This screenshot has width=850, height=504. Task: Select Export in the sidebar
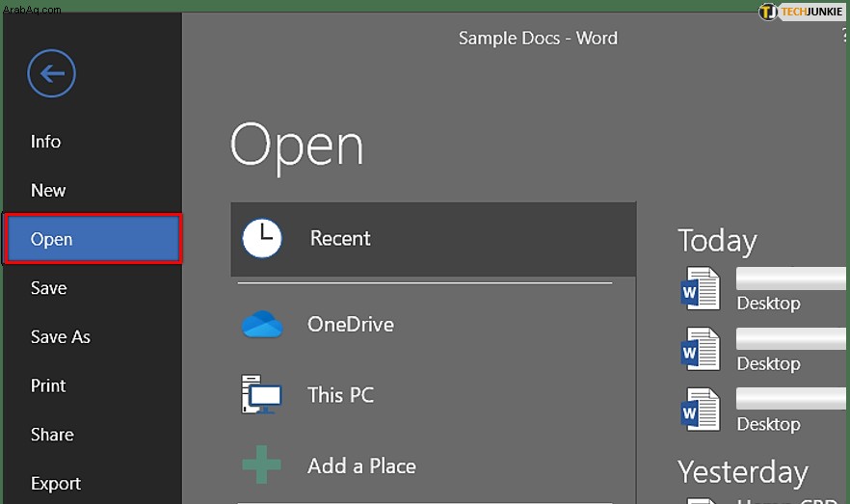[x=55, y=483]
